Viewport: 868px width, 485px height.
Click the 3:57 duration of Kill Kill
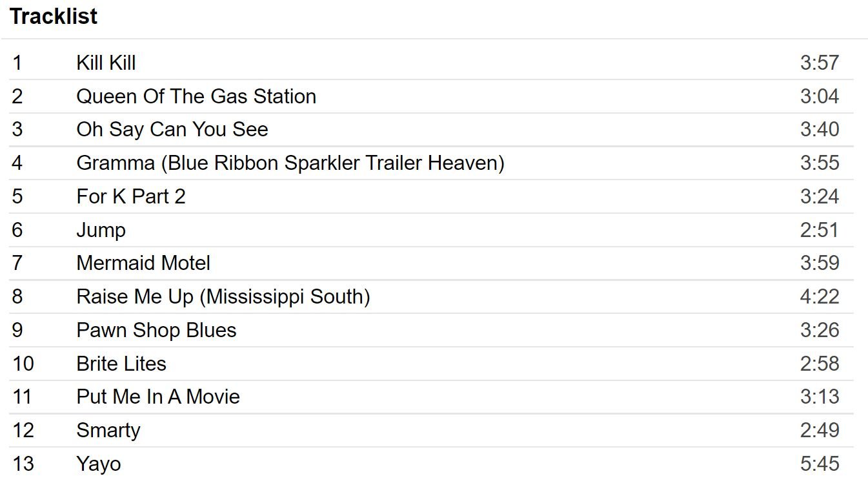(819, 63)
